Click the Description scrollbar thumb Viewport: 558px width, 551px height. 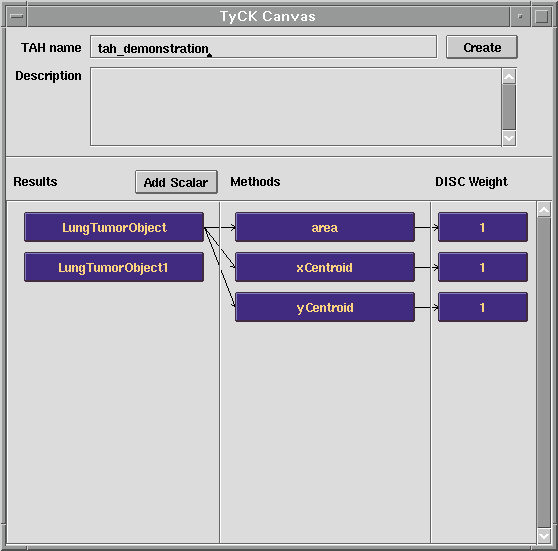[x=509, y=107]
